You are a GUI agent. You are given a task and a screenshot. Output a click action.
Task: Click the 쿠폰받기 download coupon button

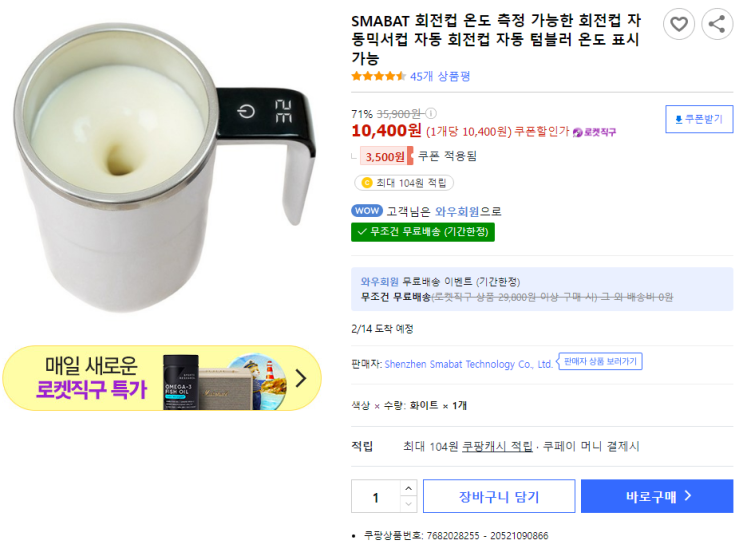coord(699,119)
